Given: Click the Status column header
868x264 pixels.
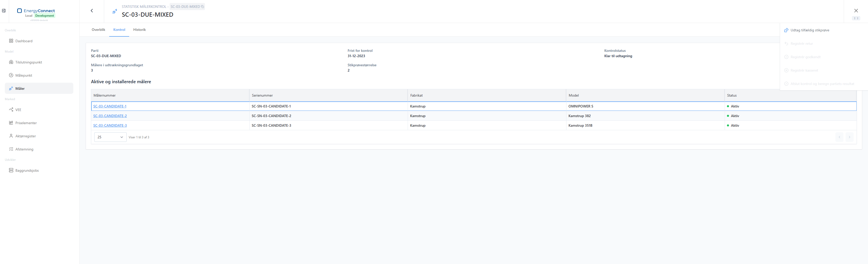Looking at the screenshot, I should tap(790, 95).
